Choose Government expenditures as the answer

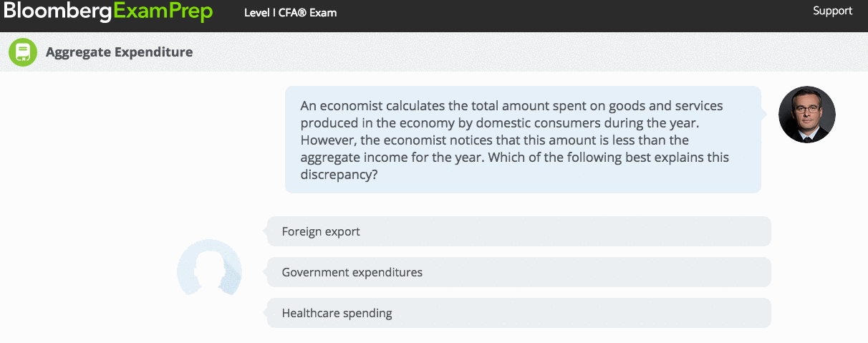click(519, 272)
